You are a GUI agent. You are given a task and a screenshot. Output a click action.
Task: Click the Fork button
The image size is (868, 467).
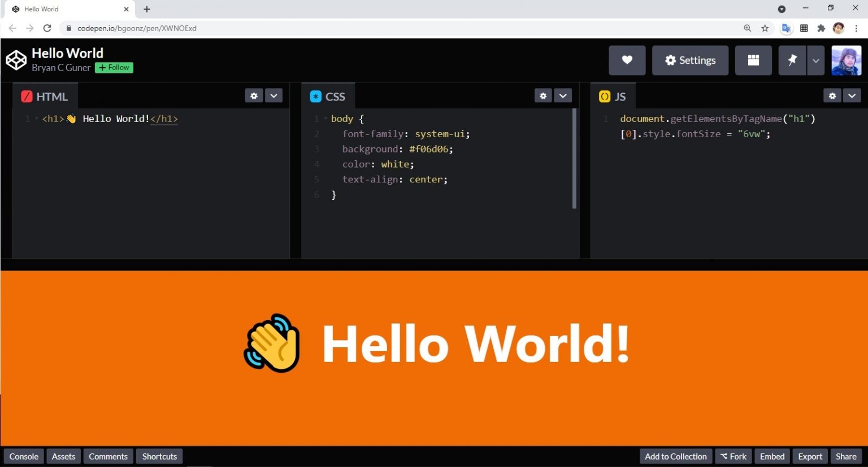click(x=733, y=456)
